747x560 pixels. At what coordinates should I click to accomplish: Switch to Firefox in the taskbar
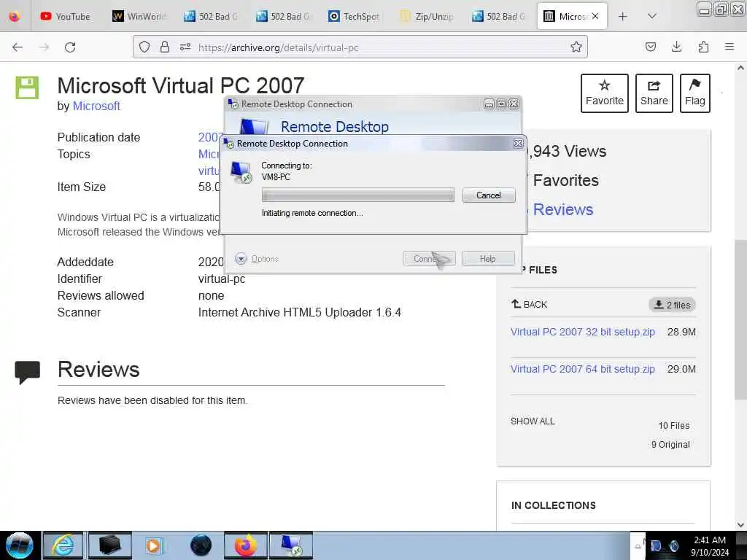245,545
